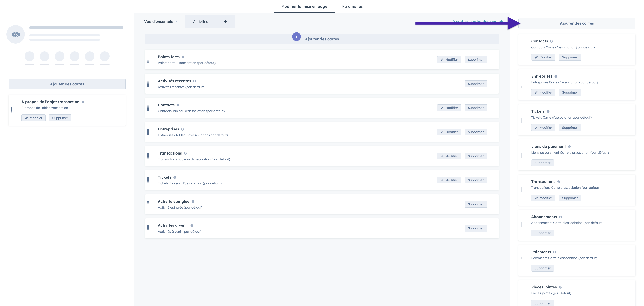Click the info icon next to Pièces jointes

point(560,287)
